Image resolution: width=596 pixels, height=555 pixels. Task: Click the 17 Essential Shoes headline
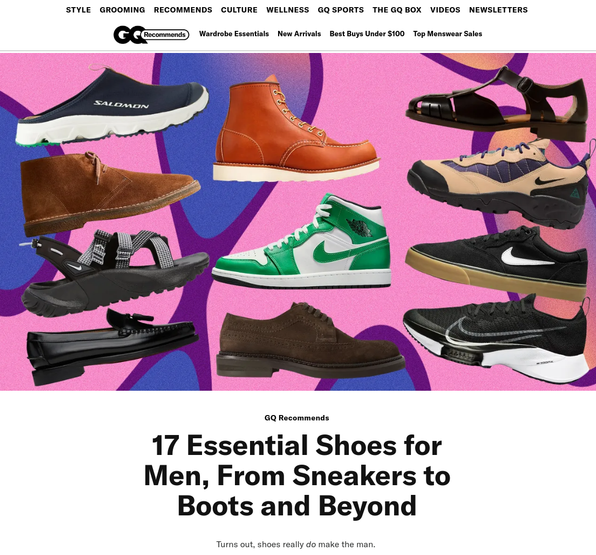point(297,476)
